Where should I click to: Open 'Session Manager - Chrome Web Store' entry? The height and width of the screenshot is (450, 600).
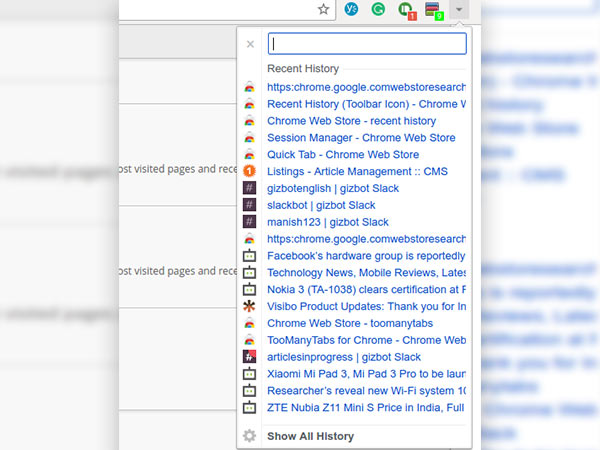click(x=361, y=138)
